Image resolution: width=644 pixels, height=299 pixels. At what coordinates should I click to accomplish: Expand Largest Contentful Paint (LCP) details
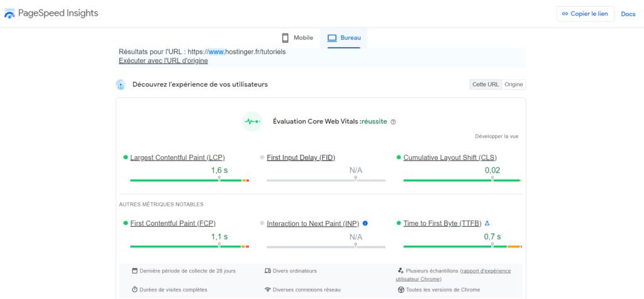177,157
